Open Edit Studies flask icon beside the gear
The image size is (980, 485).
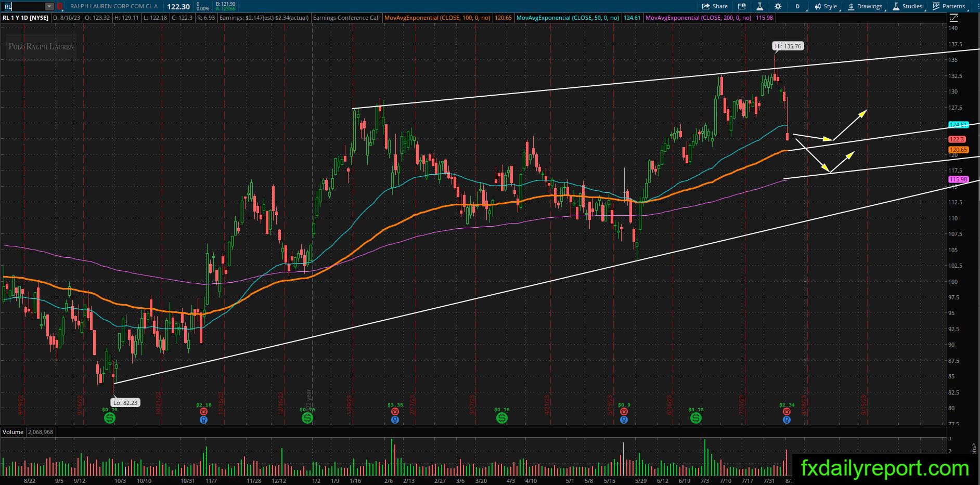click(x=759, y=6)
